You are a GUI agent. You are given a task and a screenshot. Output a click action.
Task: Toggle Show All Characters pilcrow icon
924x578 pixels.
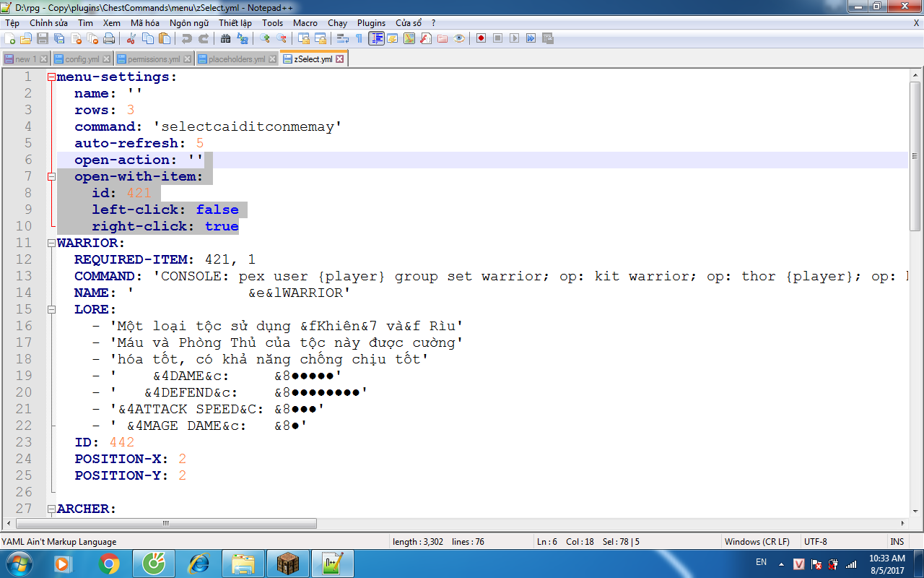359,38
